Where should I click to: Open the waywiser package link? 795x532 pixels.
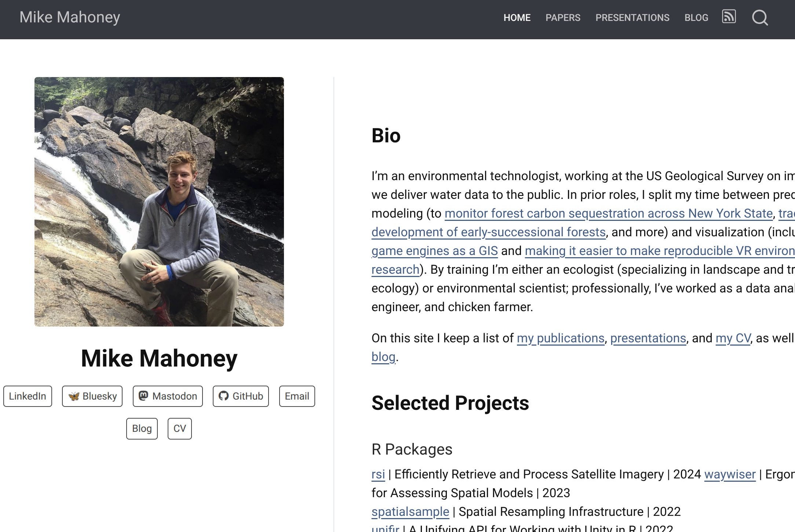[730, 474]
